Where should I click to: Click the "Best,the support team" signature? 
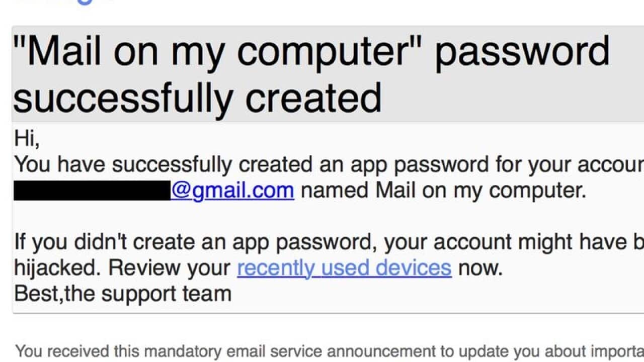tap(123, 294)
